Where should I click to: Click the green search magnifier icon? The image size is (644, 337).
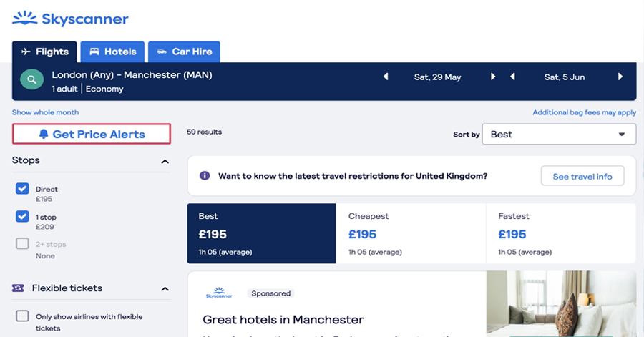tap(32, 79)
